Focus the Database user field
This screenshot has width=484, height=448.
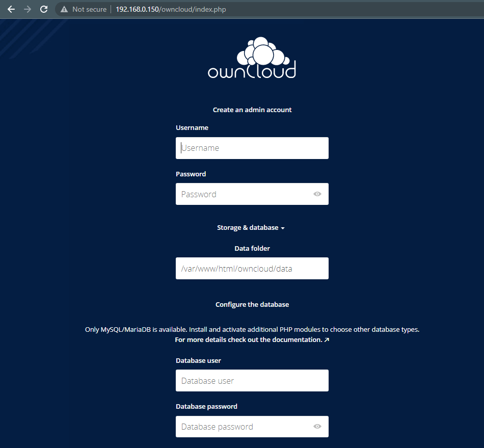[x=252, y=380]
